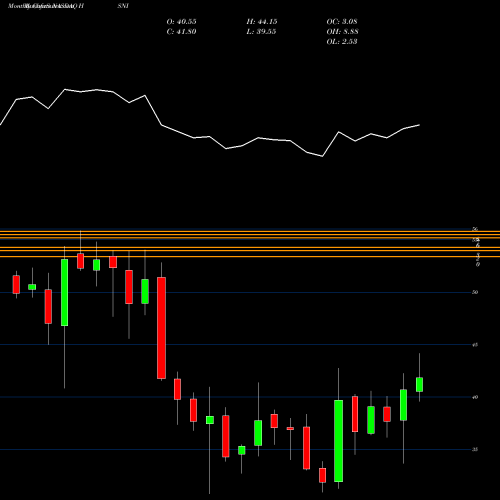Viewport: 500px width, 500px height.
Task: Click the 45 price axis label
Action: coord(475,345)
